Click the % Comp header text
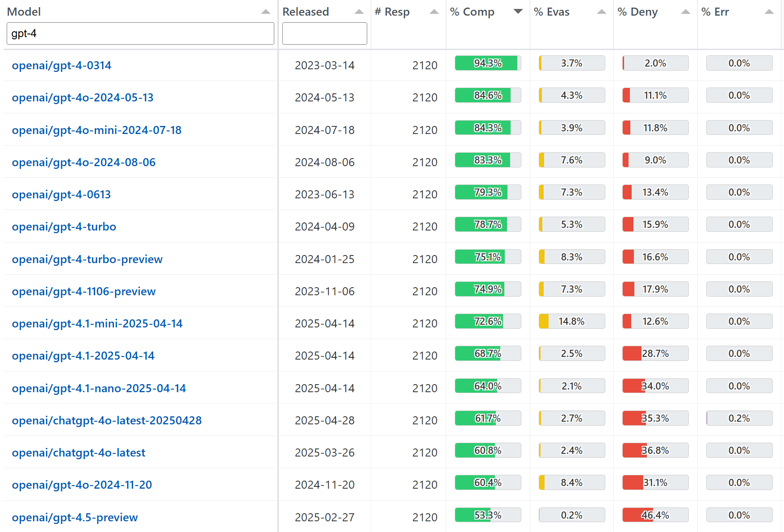 [x=472, y=12]
